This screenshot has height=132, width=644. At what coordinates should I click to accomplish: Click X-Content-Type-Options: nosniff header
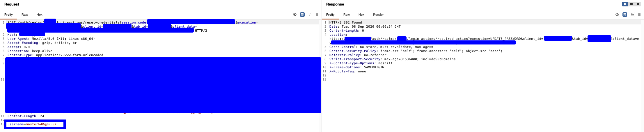361,63
